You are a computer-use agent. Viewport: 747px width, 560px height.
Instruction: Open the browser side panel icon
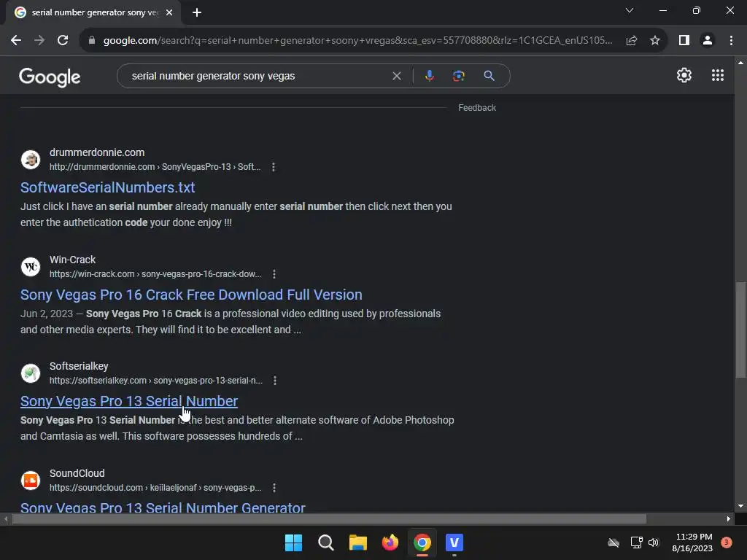point(684,41)
